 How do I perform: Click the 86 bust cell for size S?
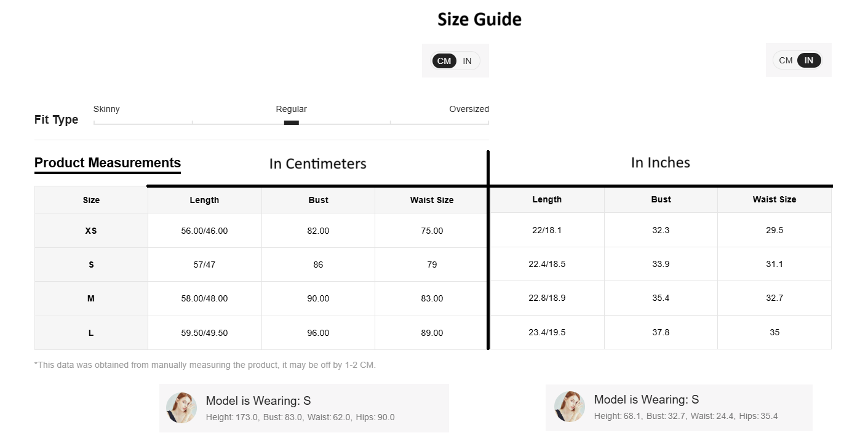point(318,265)
